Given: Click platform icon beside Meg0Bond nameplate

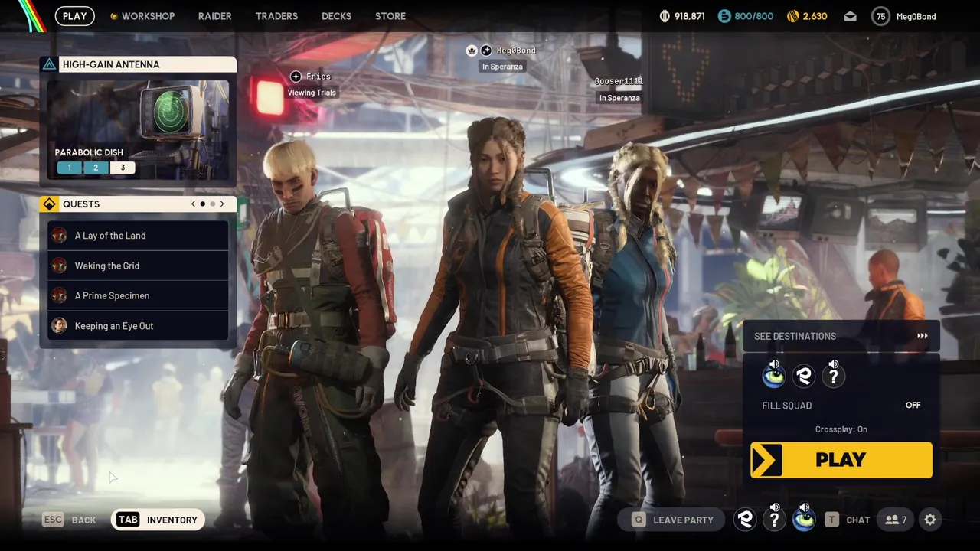Looking at the screenshot, I should [x=485, y=51].
